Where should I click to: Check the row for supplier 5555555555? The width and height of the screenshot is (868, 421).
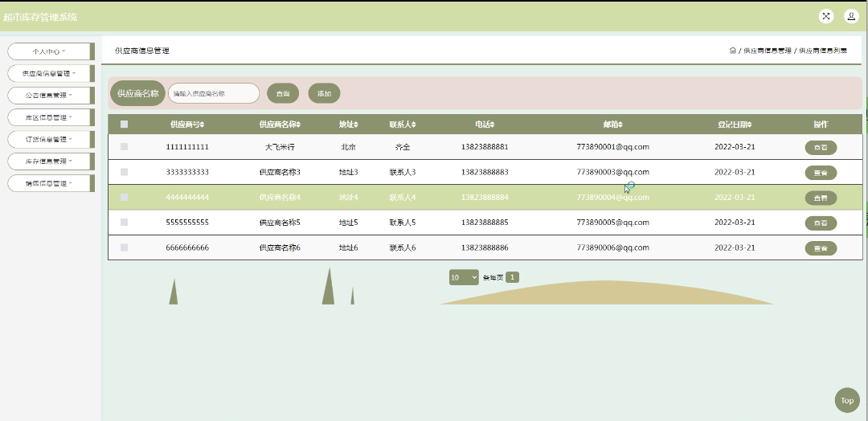click(124, 222)
